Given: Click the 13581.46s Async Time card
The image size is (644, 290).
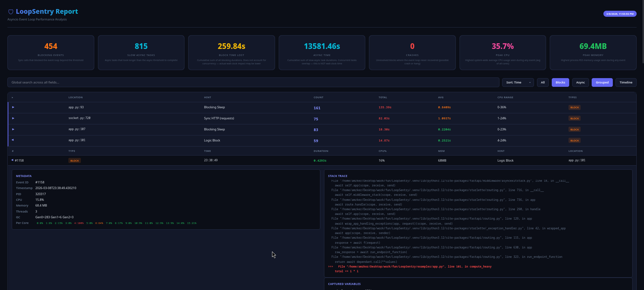Looking at the screenshot, I should point(322,53).
